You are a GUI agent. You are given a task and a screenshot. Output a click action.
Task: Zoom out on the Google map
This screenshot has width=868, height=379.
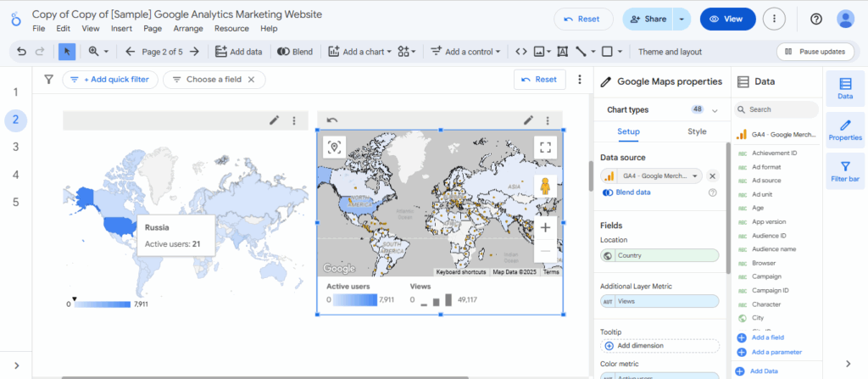tap(545, 251)
